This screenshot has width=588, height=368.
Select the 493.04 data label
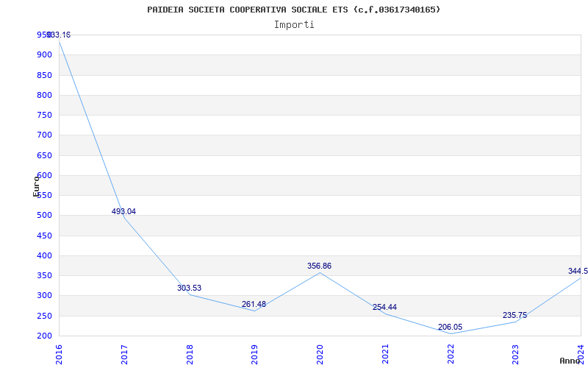[123, 211]
